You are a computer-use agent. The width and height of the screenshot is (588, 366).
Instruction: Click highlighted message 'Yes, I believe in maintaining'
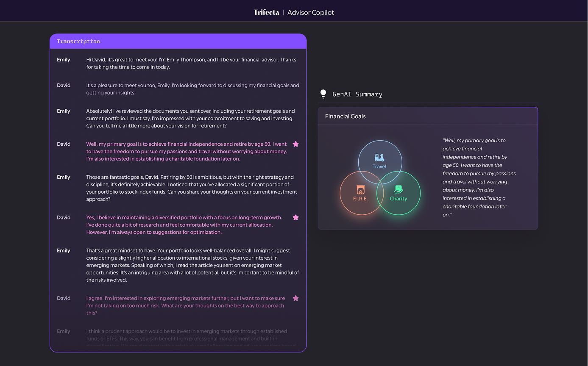pos(184,225)
